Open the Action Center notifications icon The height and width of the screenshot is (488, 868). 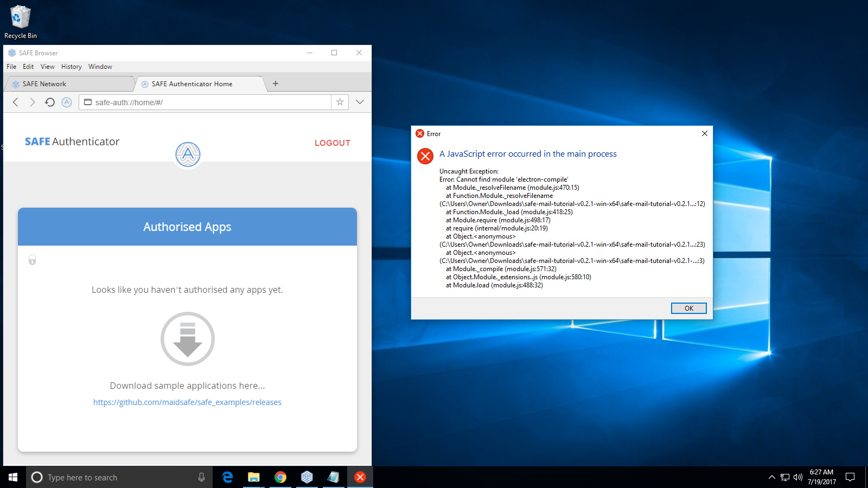click(x=850, y=477)
